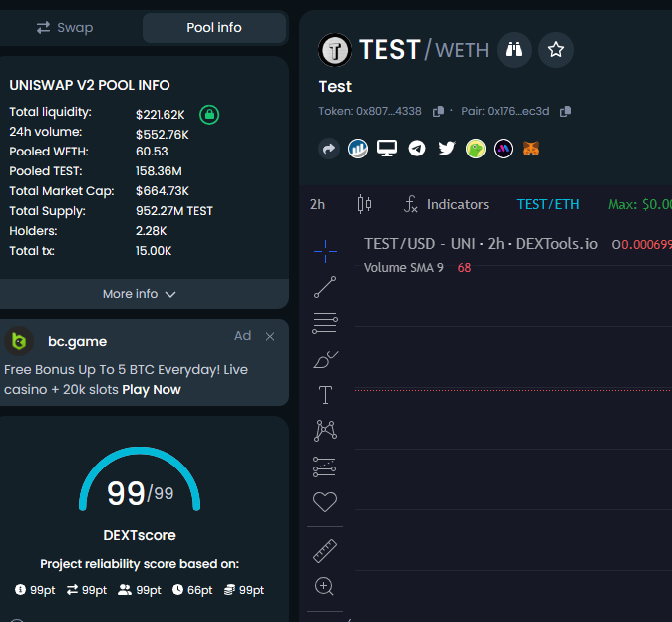672x622 pixels.
Task: Open the Telegram link icon
Action: [417, 149]
